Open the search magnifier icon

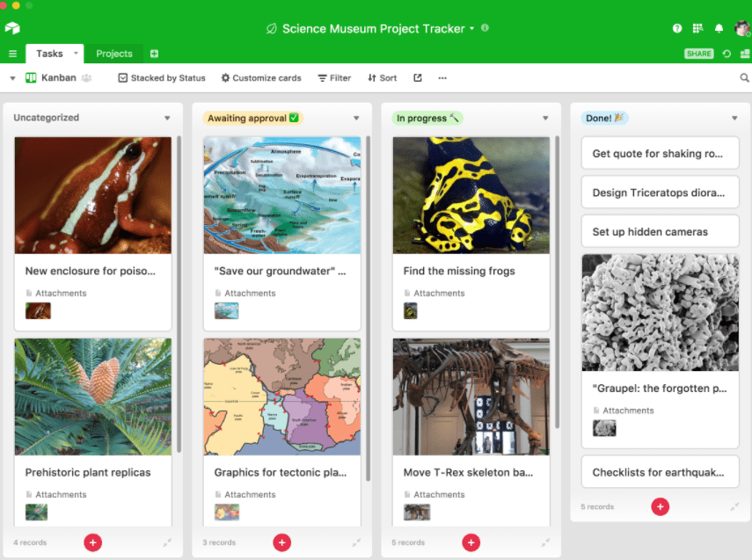point(744,77)
